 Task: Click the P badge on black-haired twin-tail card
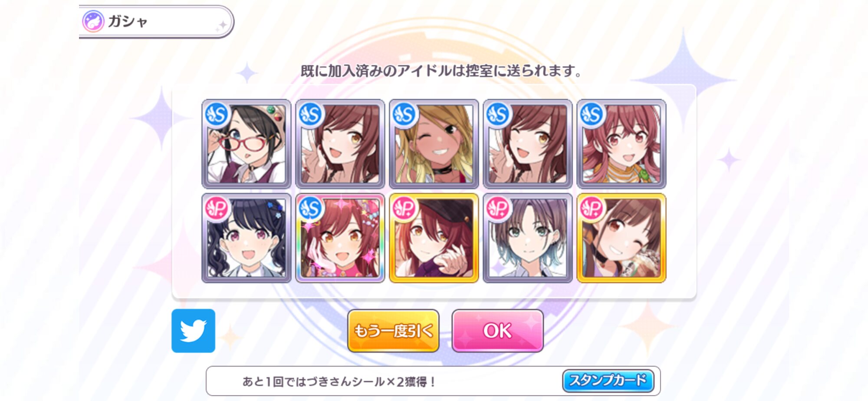pyautogui.click(x=217, y=209)
